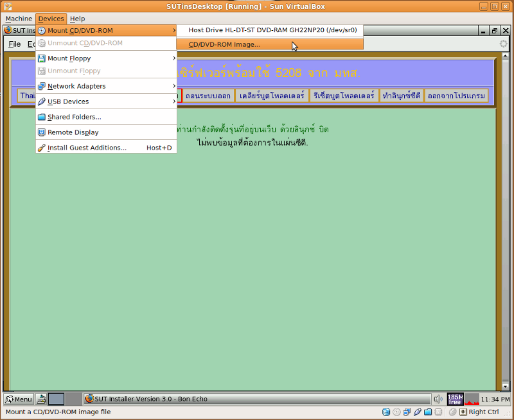Image resolution: width=514 pixels, height=420 pixels.
Task: Click the host key arrow indicator icon
Action: [463, 412]
